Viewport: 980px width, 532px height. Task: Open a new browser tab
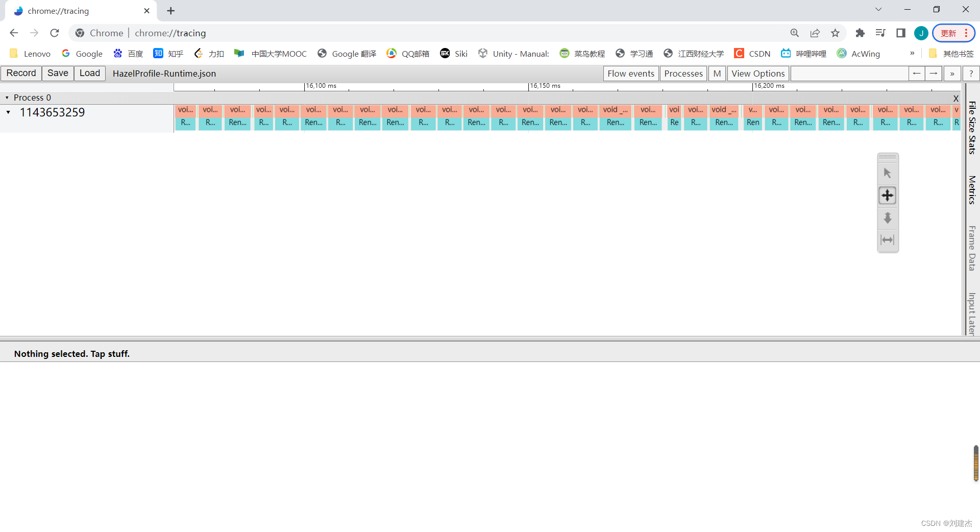click(170, 11)
